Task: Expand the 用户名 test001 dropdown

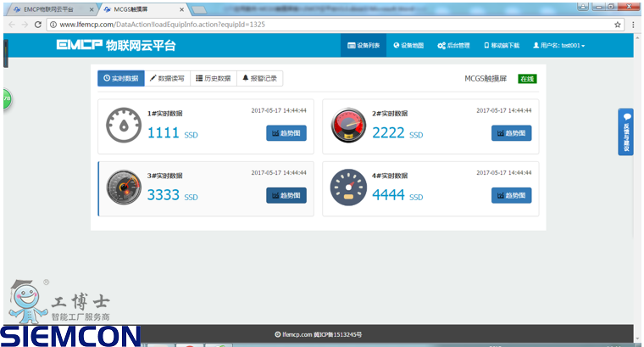Action: click(558, 45)
